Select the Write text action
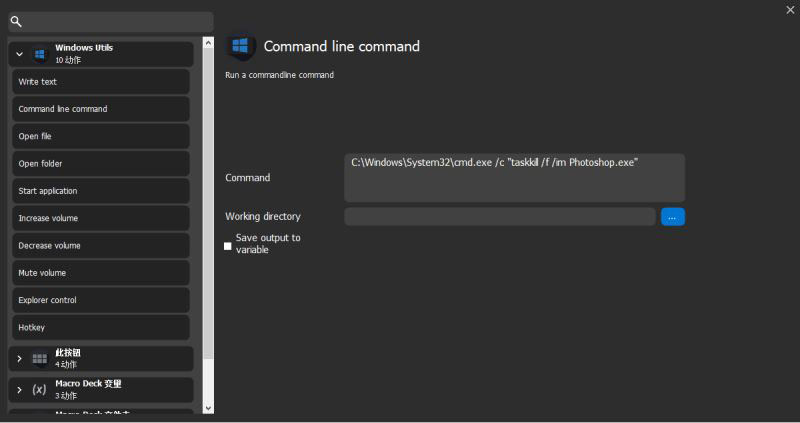Viewport: 800px width, 423px height. click(100, 82)
